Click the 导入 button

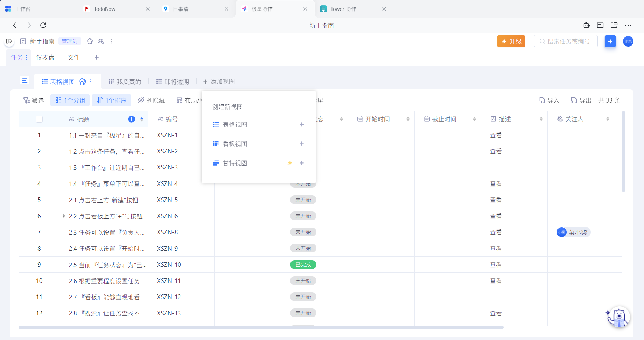(x=549, y=100)
